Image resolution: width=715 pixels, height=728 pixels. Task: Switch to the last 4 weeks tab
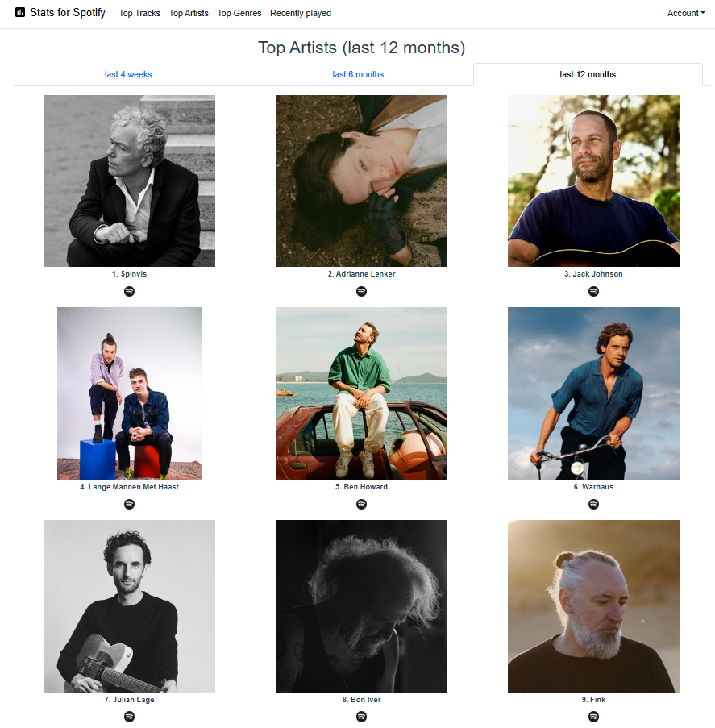pyautogui.click(x=128, y=74)
